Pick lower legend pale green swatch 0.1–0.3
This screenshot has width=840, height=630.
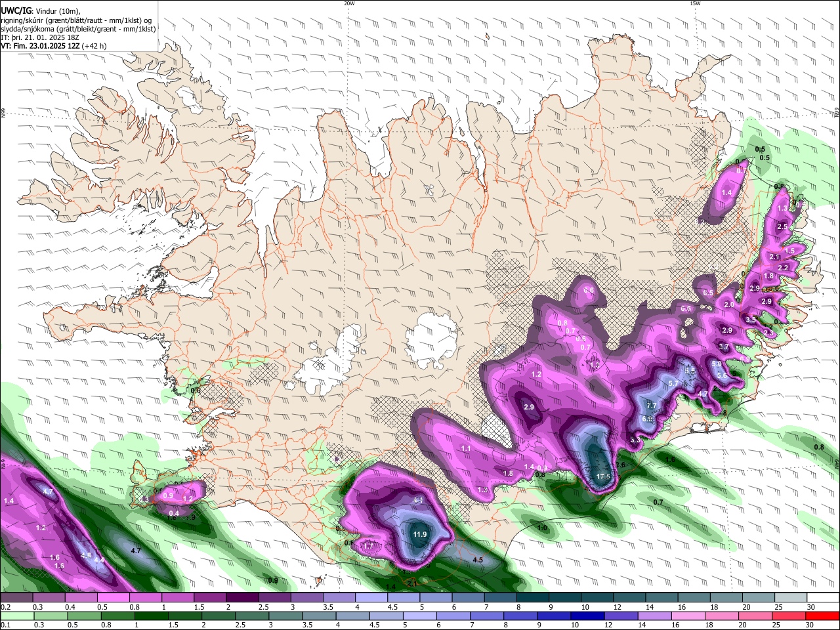16,616
